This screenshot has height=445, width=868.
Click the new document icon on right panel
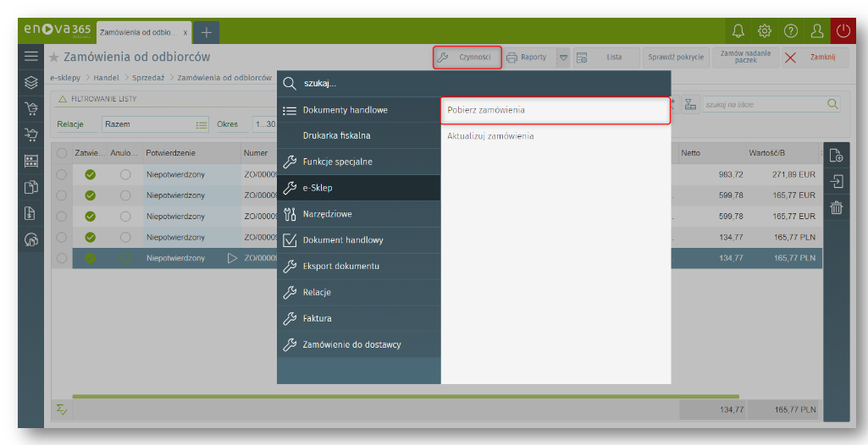[x=836, y=155]
